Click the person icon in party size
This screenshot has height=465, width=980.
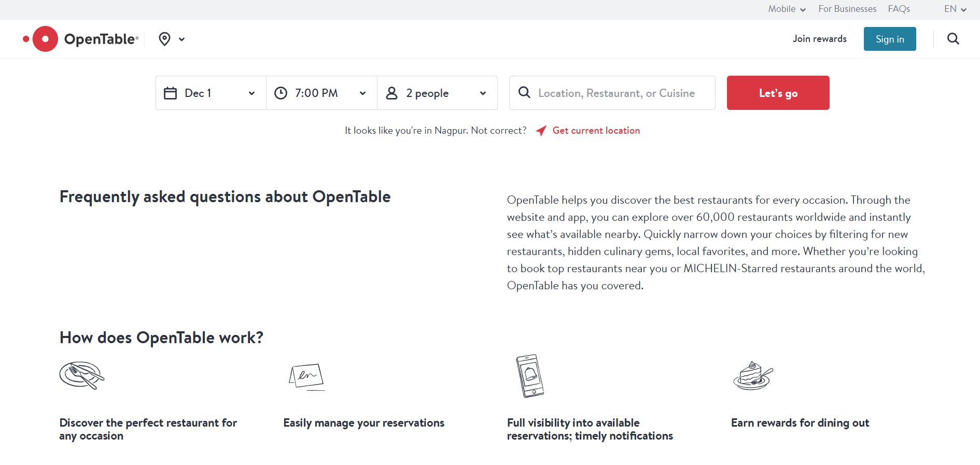pyautogui.click(x=392, y=93)
